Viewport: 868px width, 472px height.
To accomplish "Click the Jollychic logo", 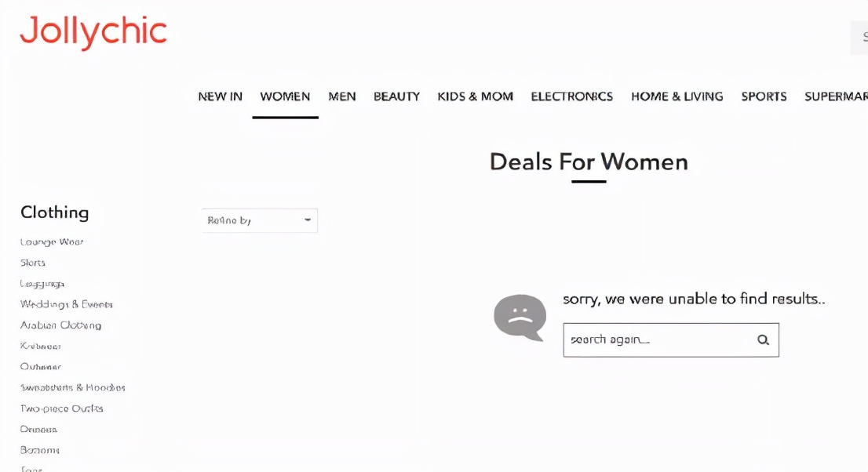I will click(x=93, y=32).
